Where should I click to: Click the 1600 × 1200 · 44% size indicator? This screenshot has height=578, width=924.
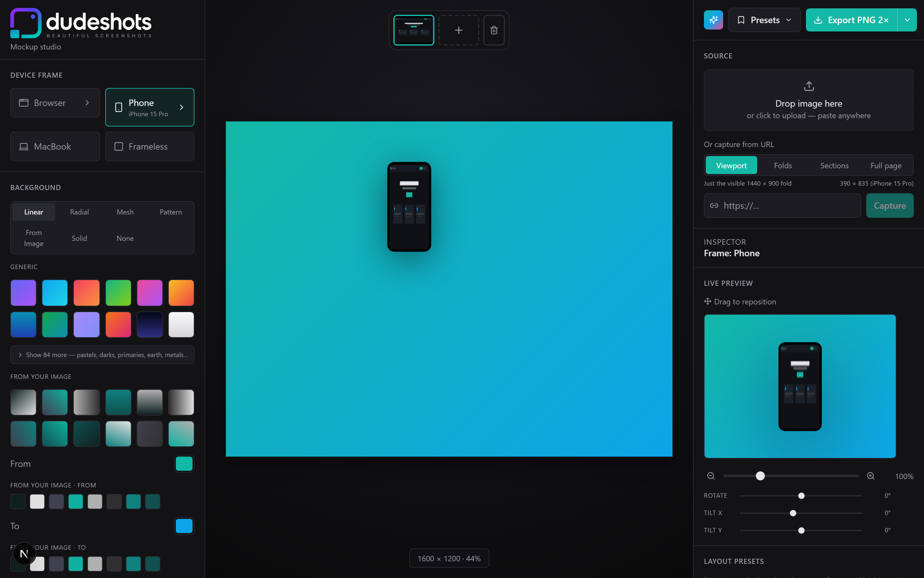(449, 558)
